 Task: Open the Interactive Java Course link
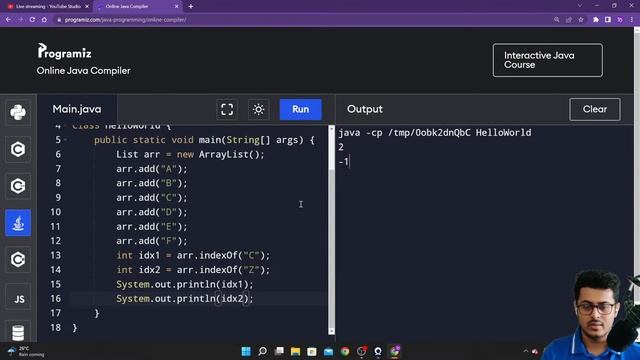tap(547, 60)
